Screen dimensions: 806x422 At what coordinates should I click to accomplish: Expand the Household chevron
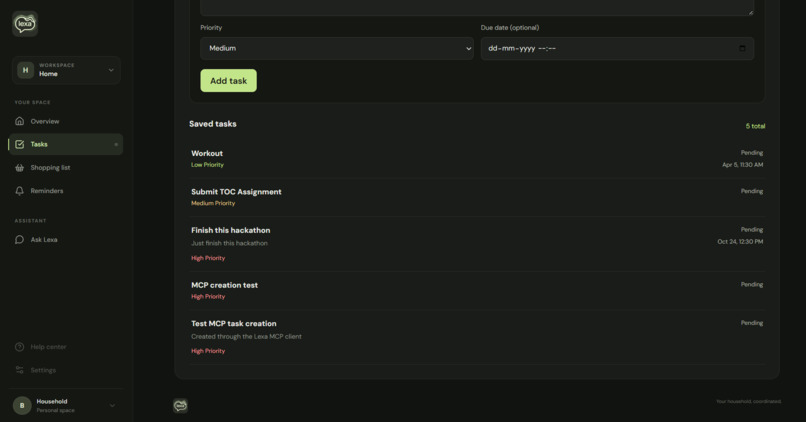112,406
